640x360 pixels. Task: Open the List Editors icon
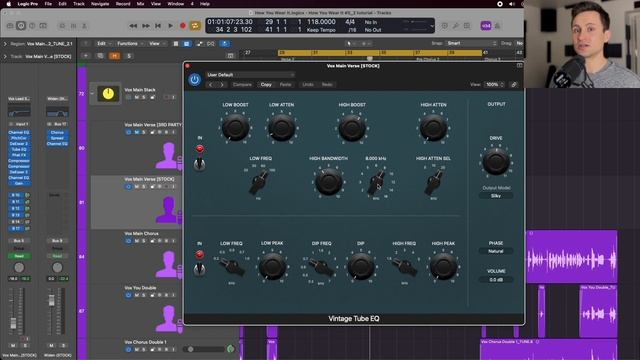pos(444,26)
